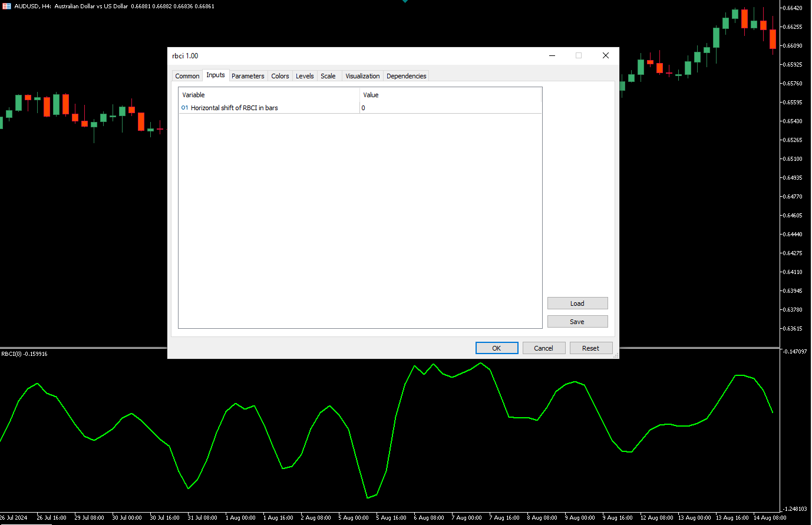Click the Value column header

click(450, 95)
